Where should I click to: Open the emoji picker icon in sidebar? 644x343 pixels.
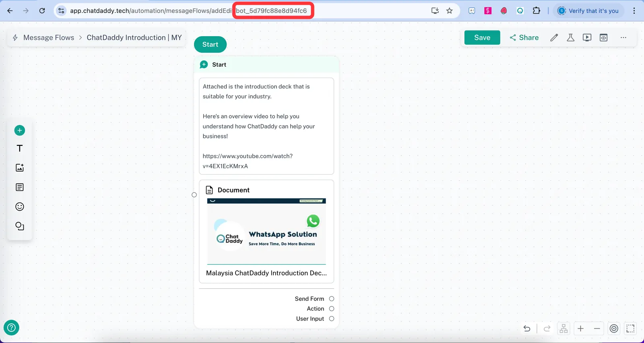pos(20,207)
